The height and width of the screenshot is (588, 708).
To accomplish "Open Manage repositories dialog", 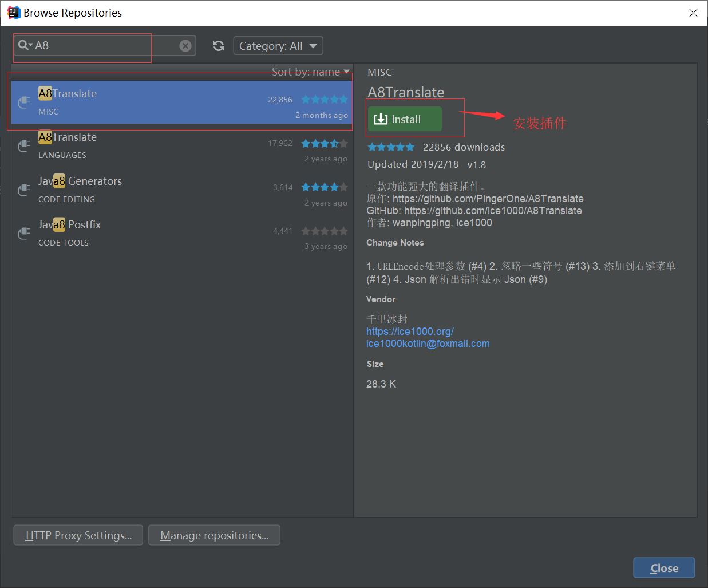I will pyautogui.click(x=214, y=535).
